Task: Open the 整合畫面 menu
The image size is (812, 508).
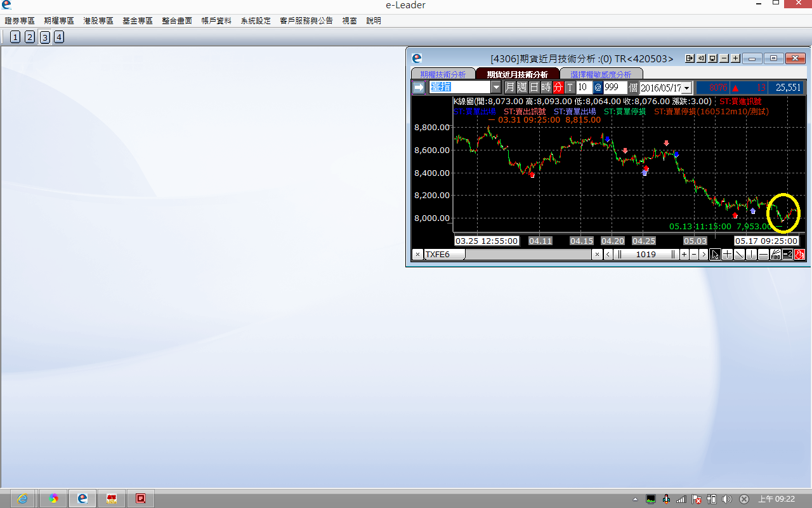Action: tap(177, 21)
